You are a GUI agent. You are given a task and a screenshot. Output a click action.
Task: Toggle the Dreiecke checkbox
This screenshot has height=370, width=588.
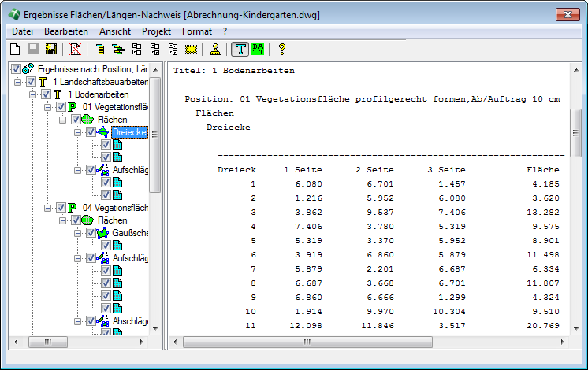point(90,132)
